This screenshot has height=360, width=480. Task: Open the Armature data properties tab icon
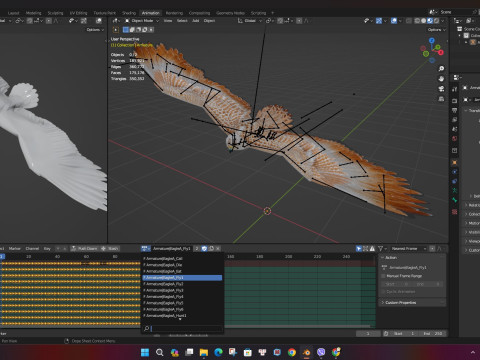[455, 191]
